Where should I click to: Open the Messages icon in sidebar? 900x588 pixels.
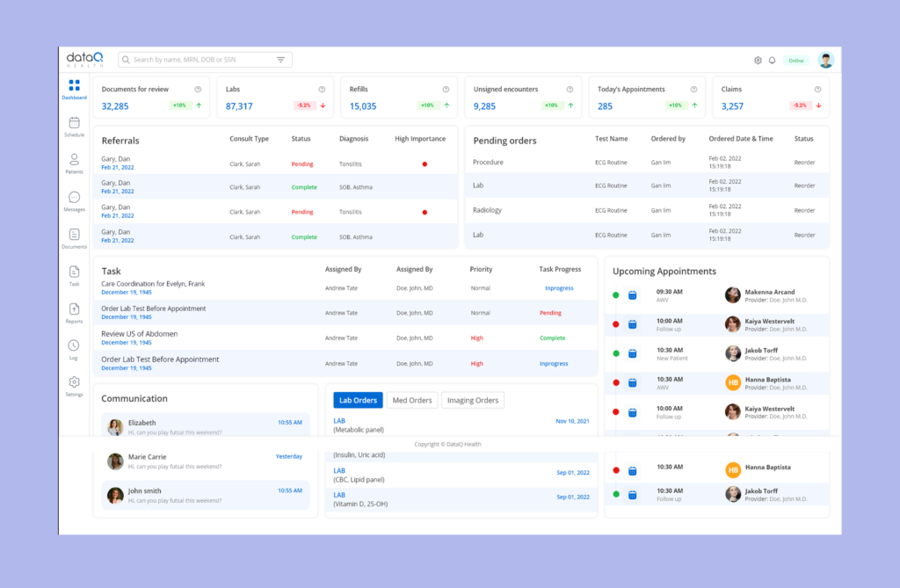[x=74, y=198]
